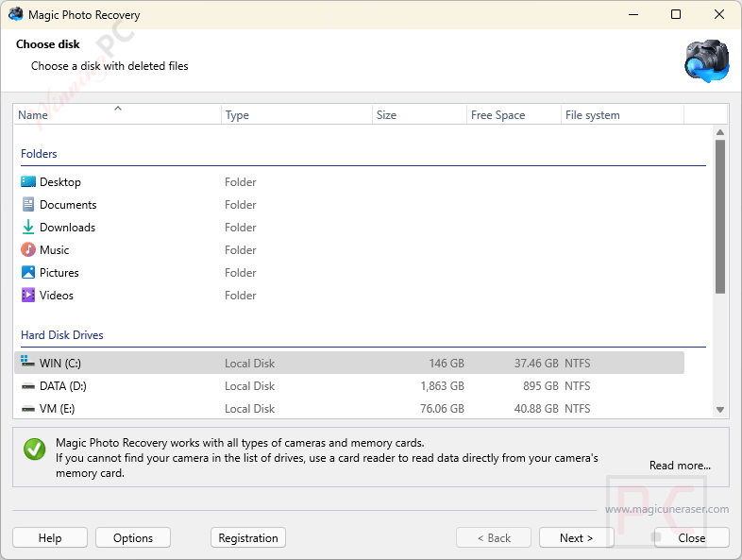Sort the list by Name column
This screenshot has width=742, height=560.
(117, 114)
